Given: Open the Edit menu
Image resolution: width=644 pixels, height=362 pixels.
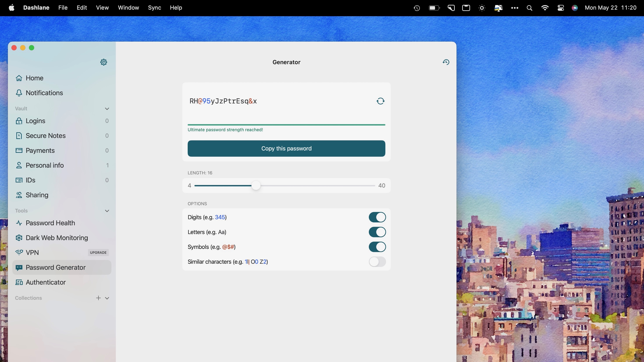Looking at the screenshot, I should pos(81,8).
